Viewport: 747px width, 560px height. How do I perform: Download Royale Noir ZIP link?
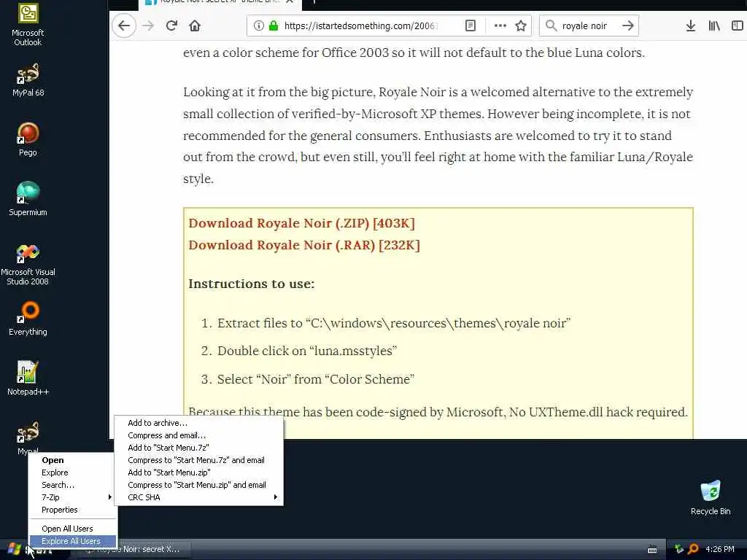tap(301, 223)
